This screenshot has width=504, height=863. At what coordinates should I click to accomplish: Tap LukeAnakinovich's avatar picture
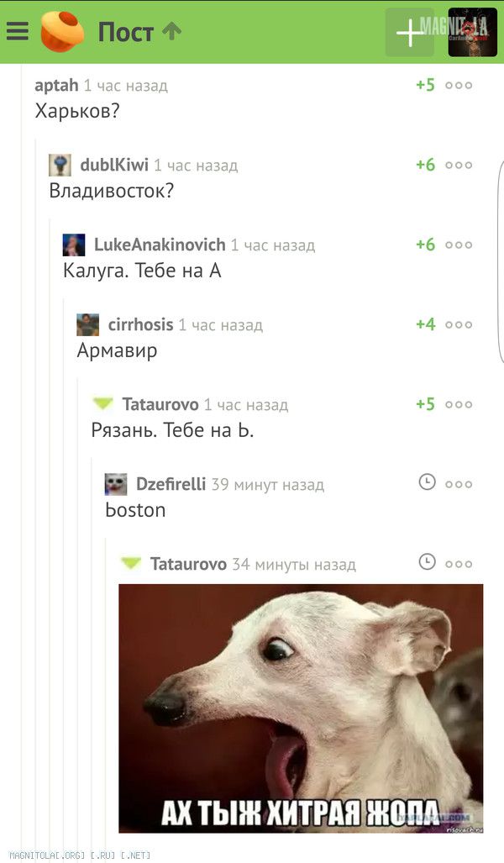coord(74,245)
